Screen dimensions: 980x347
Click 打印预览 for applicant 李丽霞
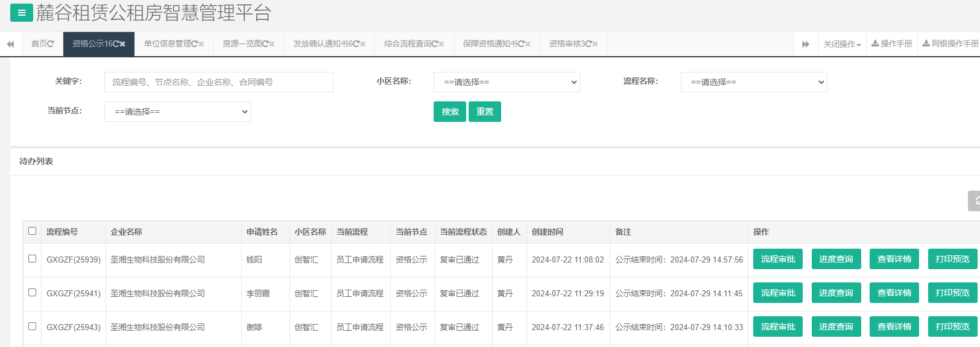pos(953,293)
